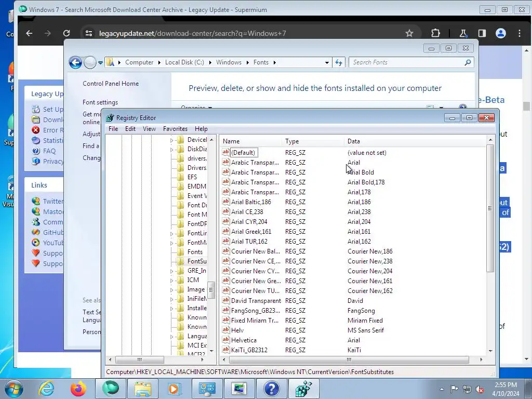
Task: Expand the GRE_In registry key
Action: click(x=171, y=271)
